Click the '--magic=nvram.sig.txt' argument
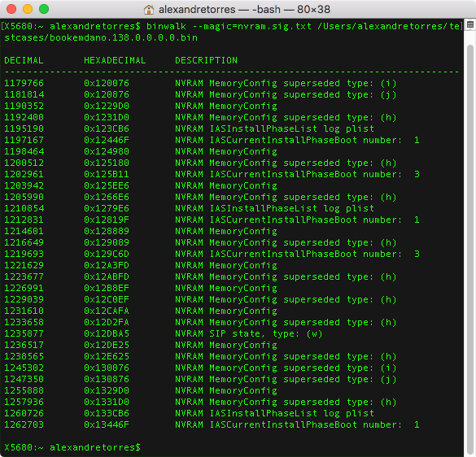 [251, 26]
